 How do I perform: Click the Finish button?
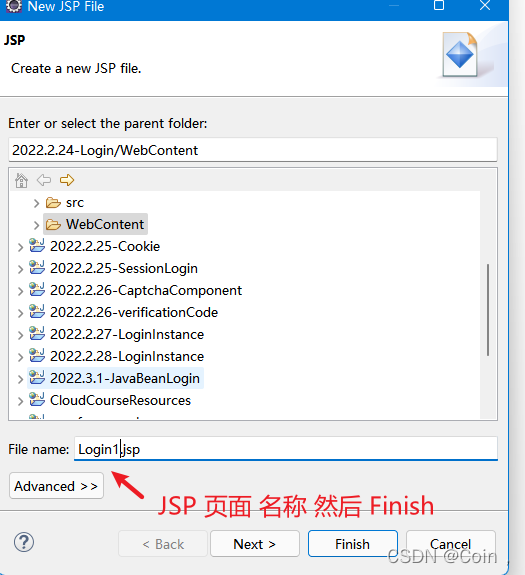coord(353,544)
